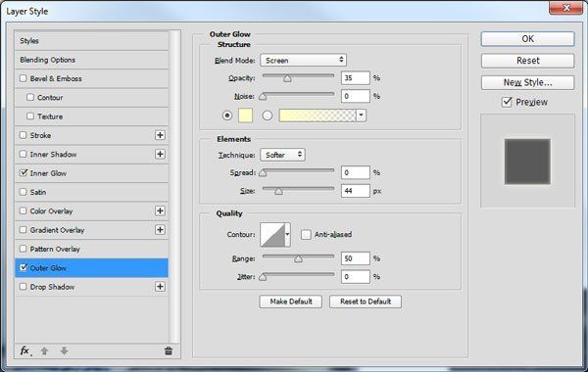The width and height of the screenshot is (588, 372).
Task: Enable the Texture checkbox
Action: [x=30, y=116]
